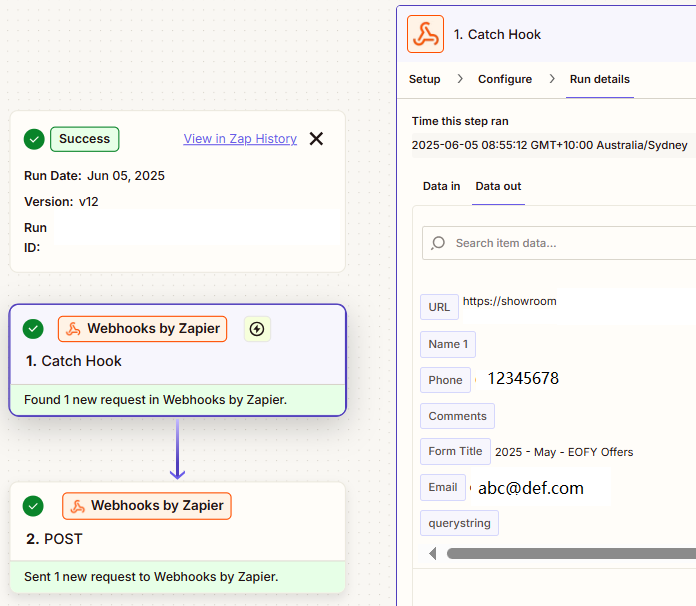Click the Webhooks by Zapier badge on step 1
The width and height of the screenshot is (696, 606).
[142, 329]
